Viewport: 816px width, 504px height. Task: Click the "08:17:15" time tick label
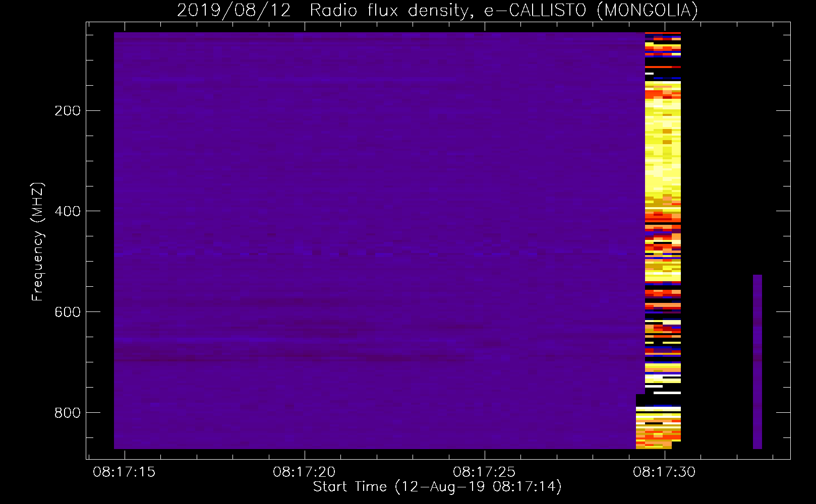pyautogui.click(x=124, y=472)
